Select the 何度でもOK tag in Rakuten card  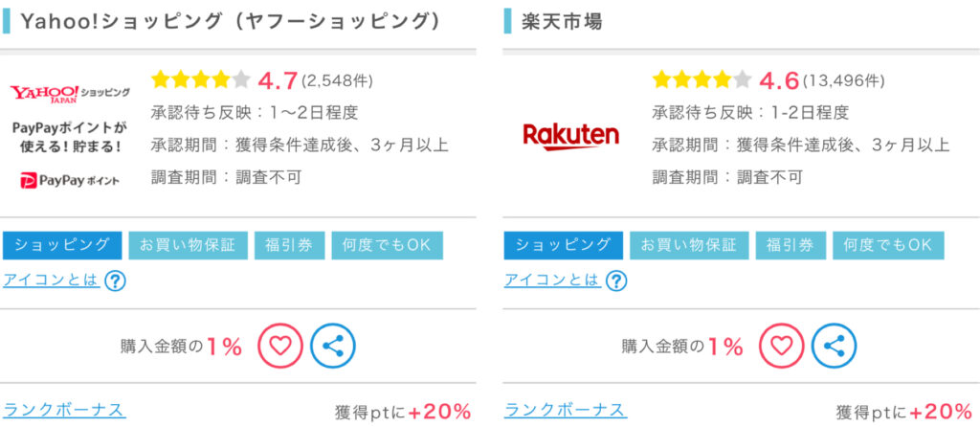889,246
